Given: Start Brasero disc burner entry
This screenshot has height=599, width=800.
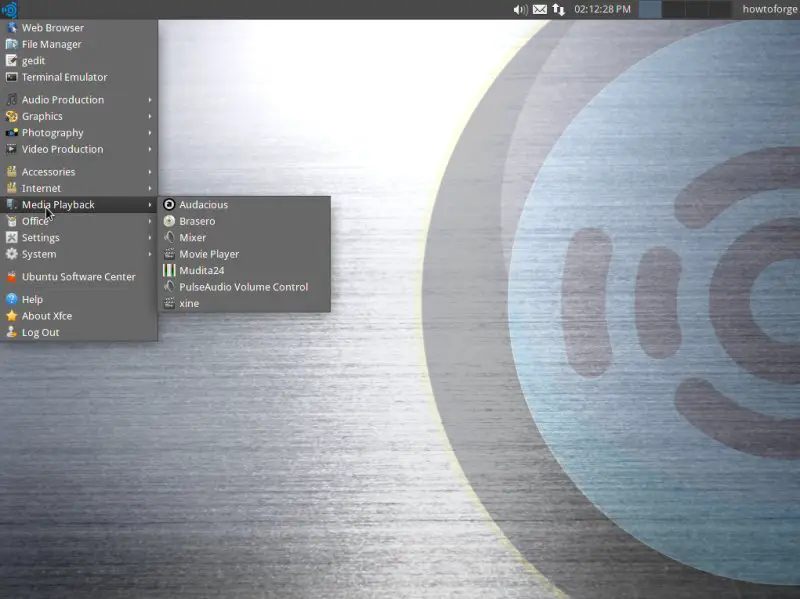Looking at the screenshot, I should coord(244,221).
